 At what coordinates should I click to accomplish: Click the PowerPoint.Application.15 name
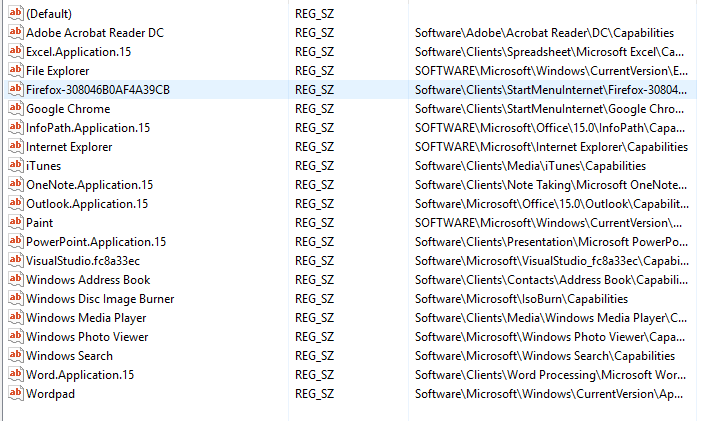[x=96, y=242]
